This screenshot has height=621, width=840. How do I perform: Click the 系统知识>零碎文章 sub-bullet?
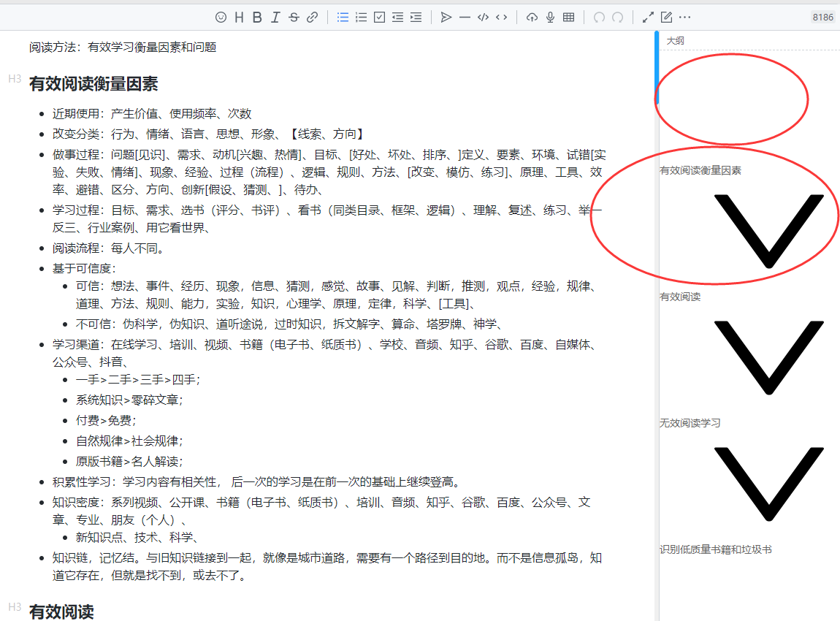click(x=129, y=400)
